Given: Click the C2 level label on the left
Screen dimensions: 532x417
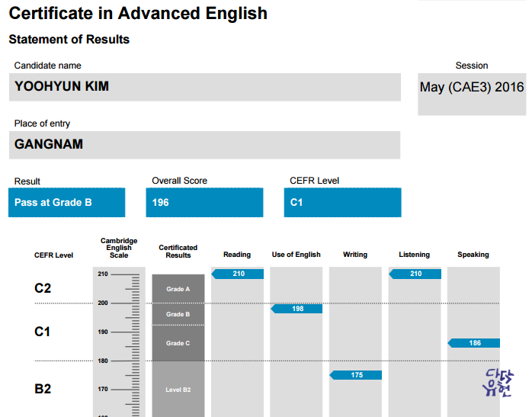Looking at the screenshot, I should point(43,288).
